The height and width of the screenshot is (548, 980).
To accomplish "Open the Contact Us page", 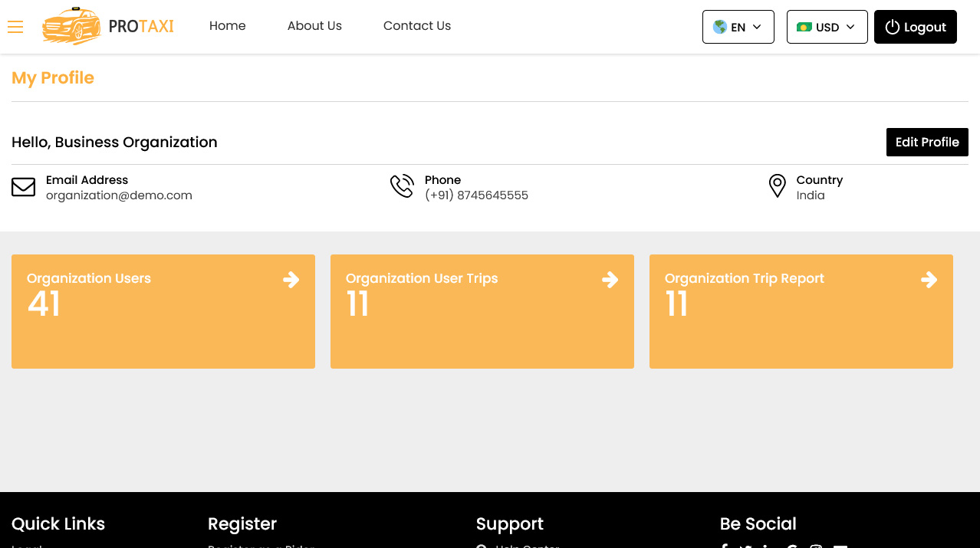I will coord(417,25).
